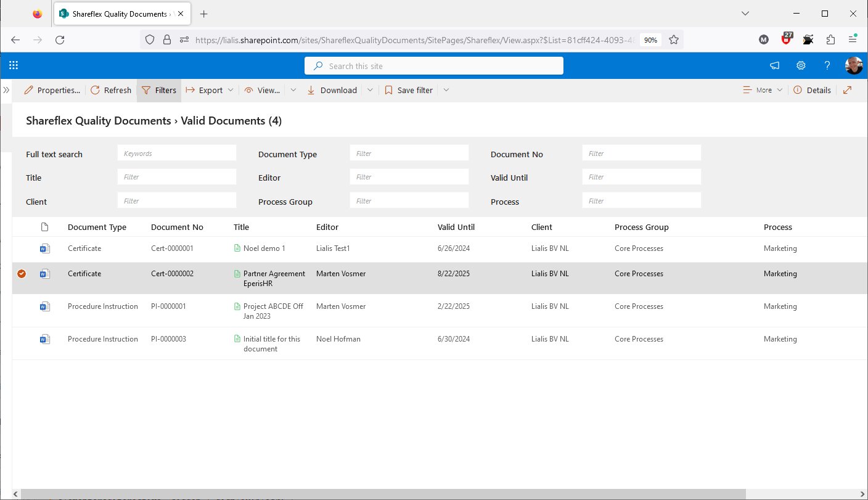Open the Download dropdown arrow
Screen dimensions: 868x500
(370, 90)
